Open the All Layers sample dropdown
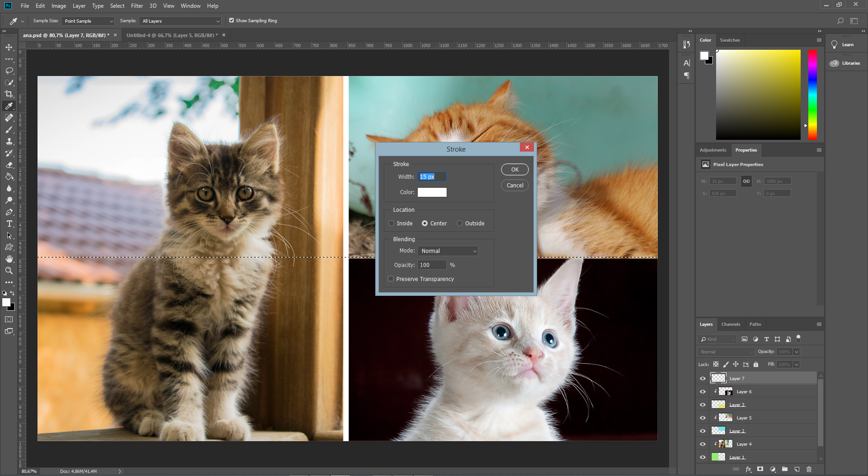 click(181, 21)
